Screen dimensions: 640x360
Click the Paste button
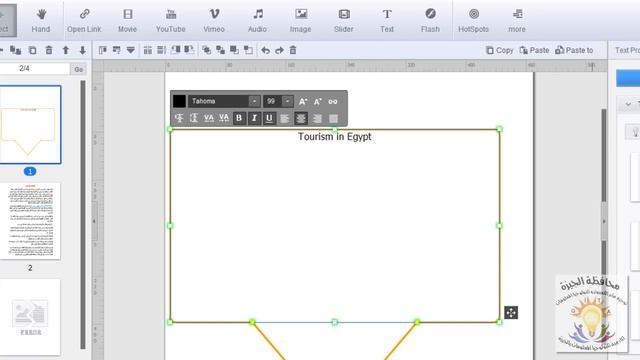pyautogui.click(x=534, y=50)
